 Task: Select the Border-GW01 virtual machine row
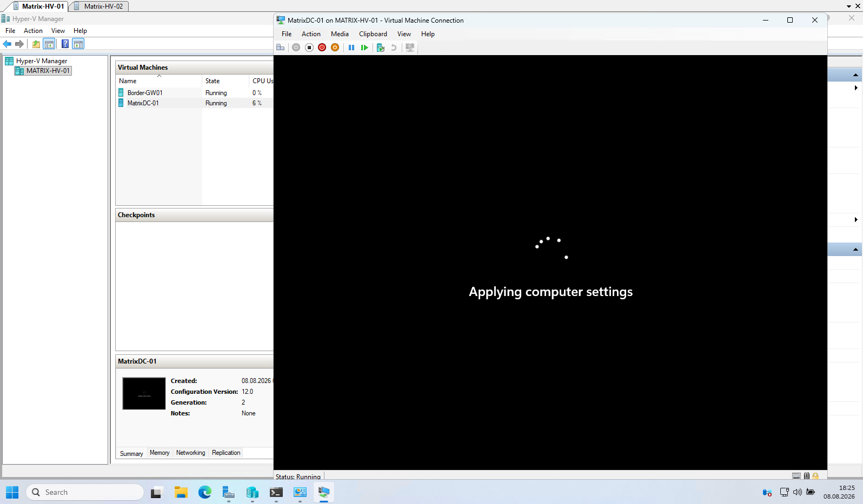(195, 93)
